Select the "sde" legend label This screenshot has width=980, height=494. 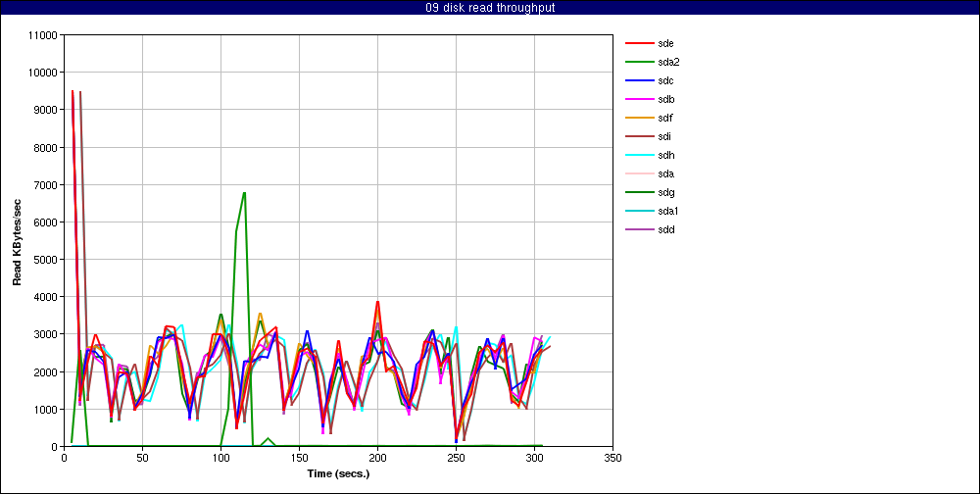665,43
